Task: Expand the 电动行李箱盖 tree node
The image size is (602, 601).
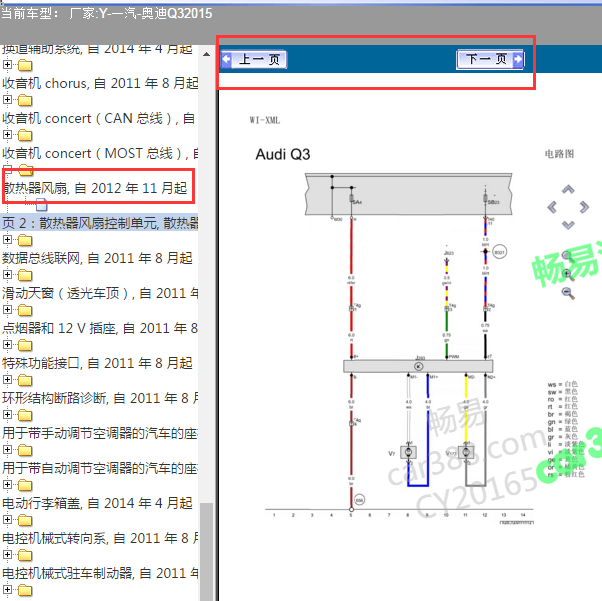Action: (7, 485)
